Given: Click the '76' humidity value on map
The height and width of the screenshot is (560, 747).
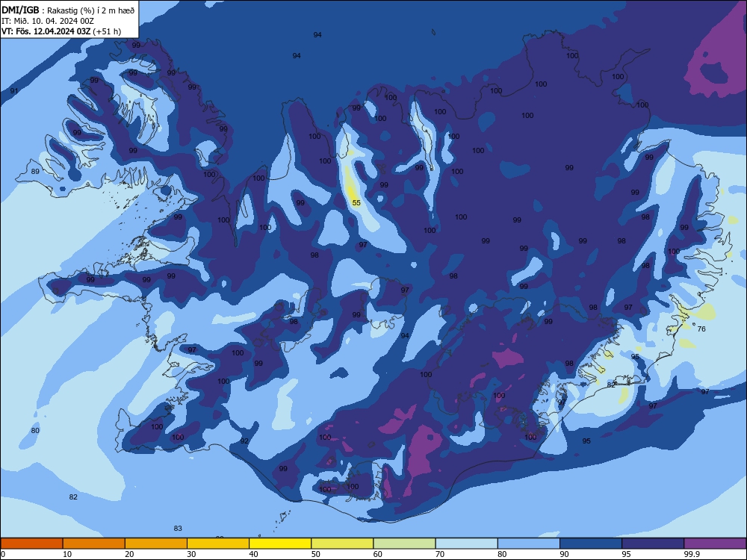Looking at the screenshot, I should 701,329.
